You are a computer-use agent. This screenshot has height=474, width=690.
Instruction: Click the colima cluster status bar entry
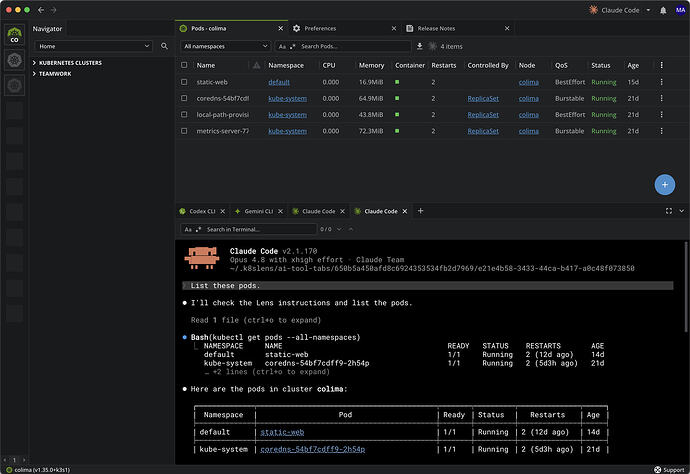click(x=38, y=470)
